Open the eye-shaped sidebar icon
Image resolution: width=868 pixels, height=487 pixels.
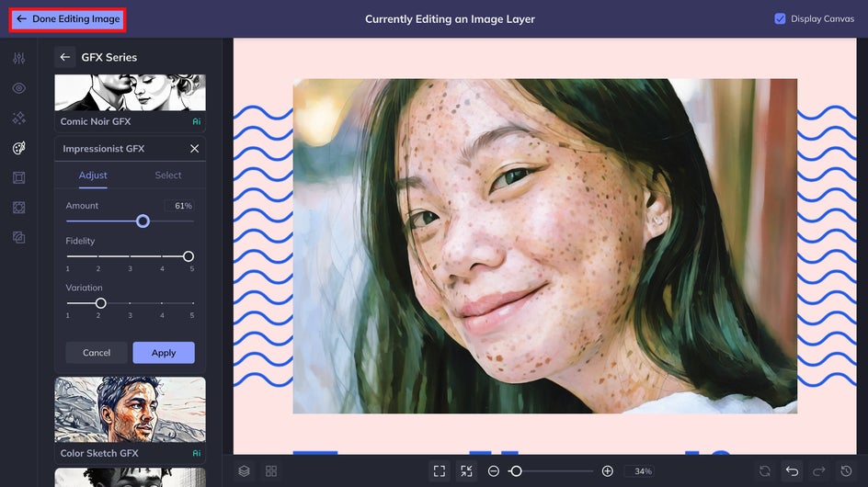[18, 88]
